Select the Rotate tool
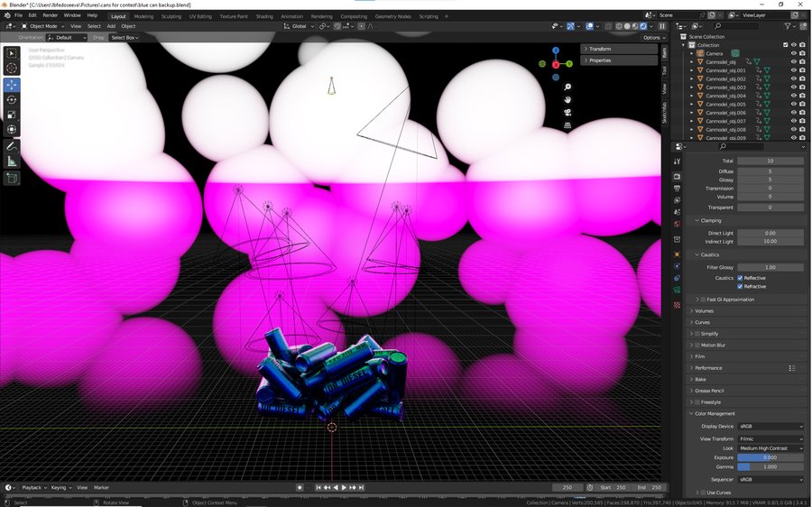 tap(12, 100)
